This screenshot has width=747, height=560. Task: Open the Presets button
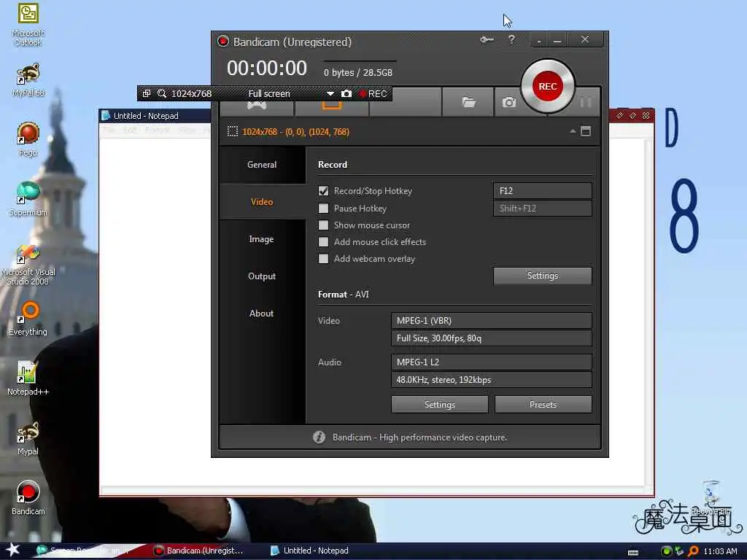(x=543, y=405)
